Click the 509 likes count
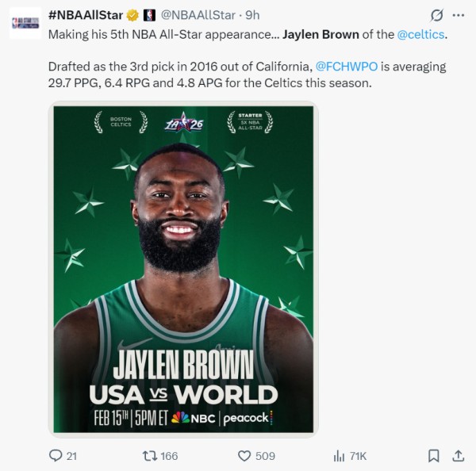The image size is (476, 471). (x=265, y=456)
